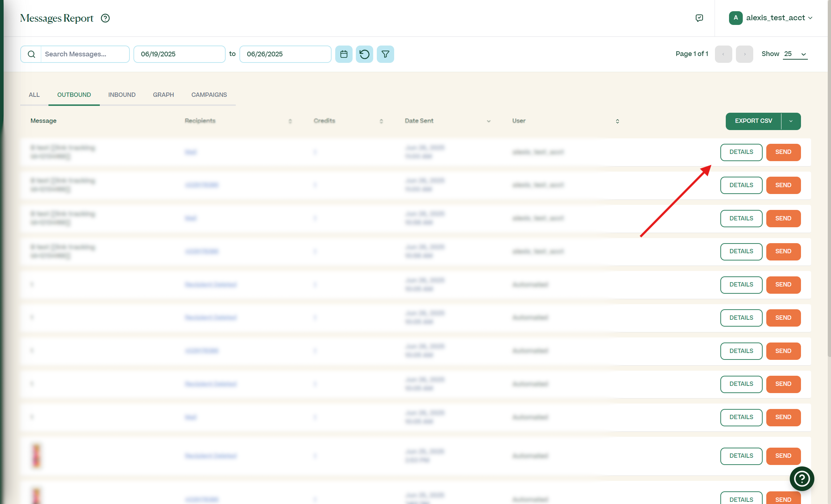Open the Show 25 per-page dropdown
The width and height of the screenshot is (831, 504).
(795, 54)
